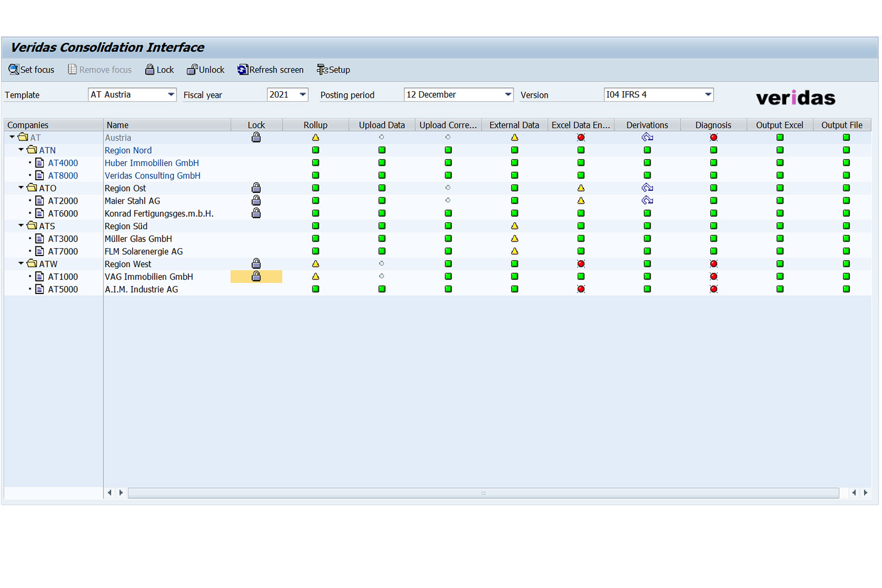
Task: Open Huber Immobilien GmbH link
Action: 152,163
